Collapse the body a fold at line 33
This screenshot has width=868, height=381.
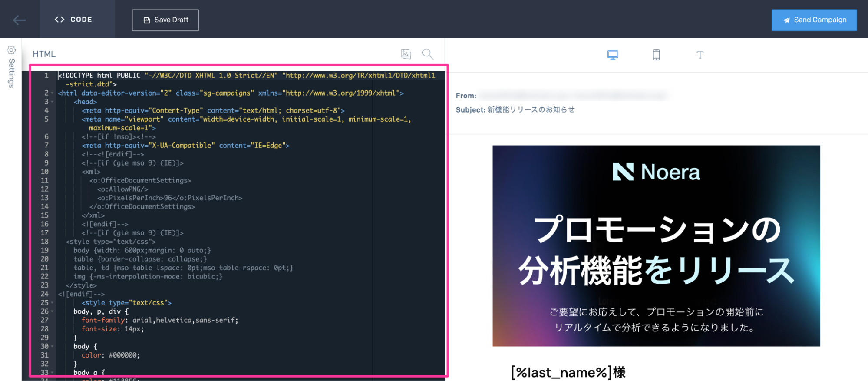point(52,372)
